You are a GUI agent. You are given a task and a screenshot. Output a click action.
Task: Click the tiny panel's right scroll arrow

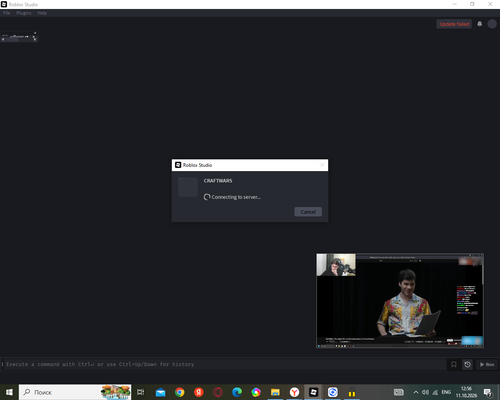pos(35,39)
